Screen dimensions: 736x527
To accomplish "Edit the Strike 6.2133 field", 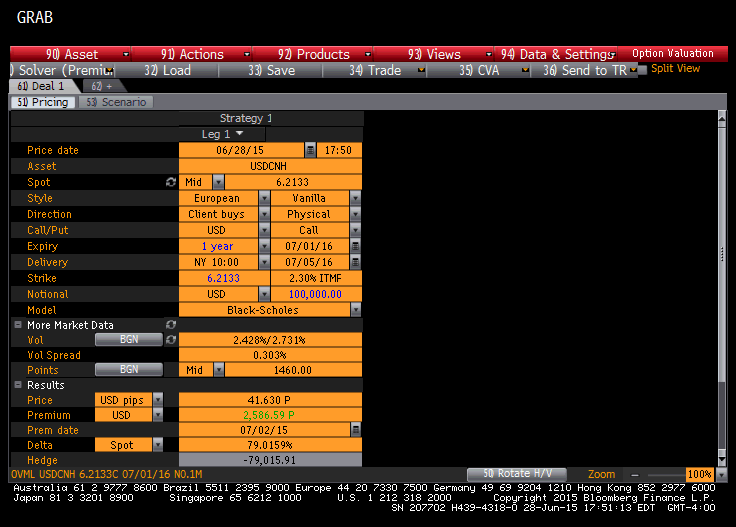I will pyautogui.click(x=224, y=278).
